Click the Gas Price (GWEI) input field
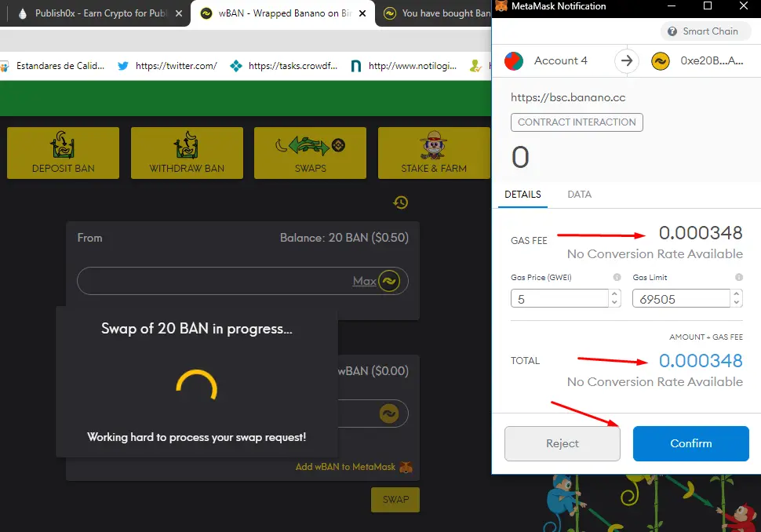The height and width of the screenshot is (532, 761). (559, 298)
